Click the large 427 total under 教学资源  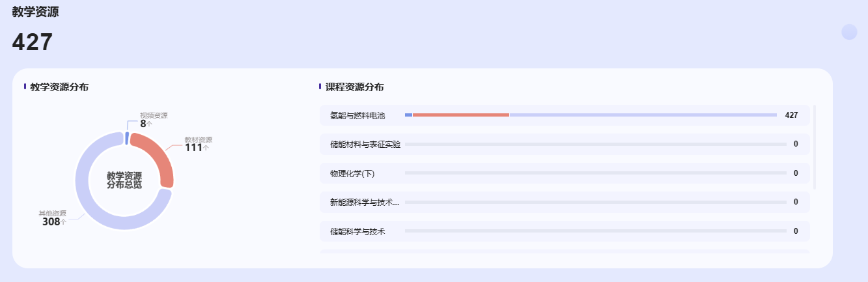point(33,42)
